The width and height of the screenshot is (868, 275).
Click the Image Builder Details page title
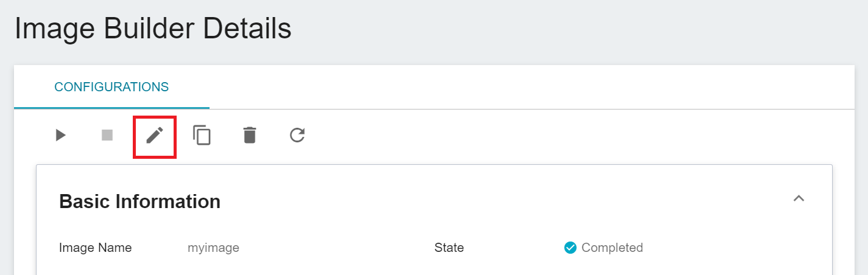(153, 29)
